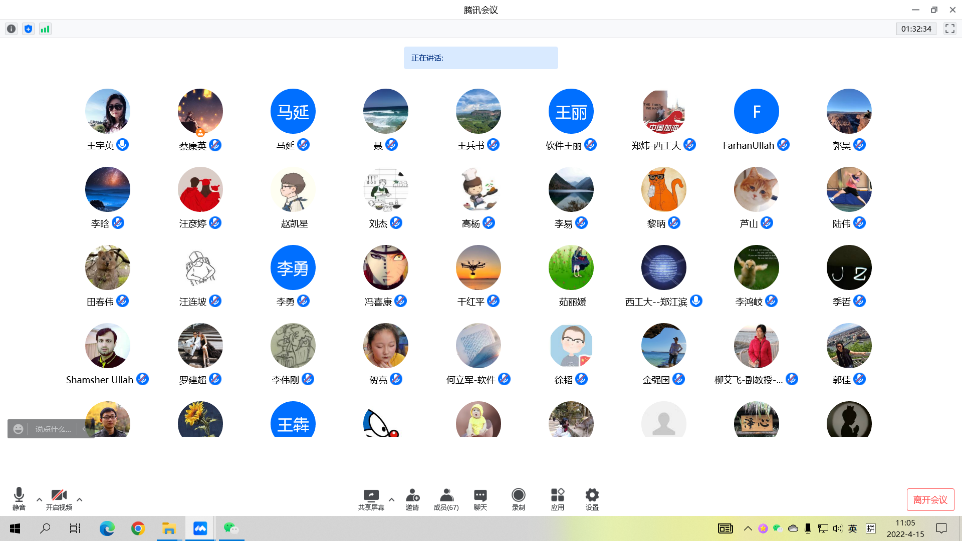
Task: Select participant Shamsher Ullah's avatar
Action: coord(107,346)
